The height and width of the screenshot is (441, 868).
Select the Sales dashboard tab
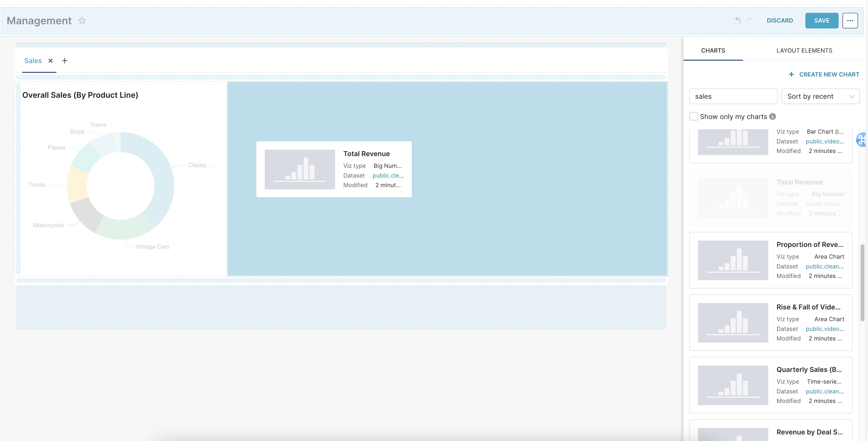(x=33, y=61)
